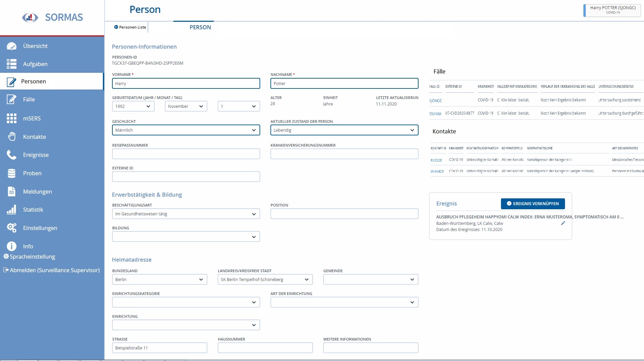Open the Ereignisse phone icon

[12, 155]
